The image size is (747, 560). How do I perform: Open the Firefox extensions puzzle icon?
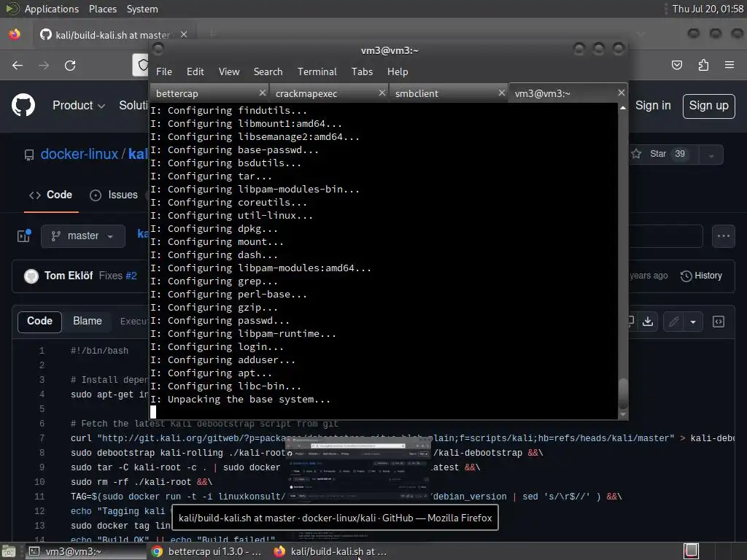(703, 65)
